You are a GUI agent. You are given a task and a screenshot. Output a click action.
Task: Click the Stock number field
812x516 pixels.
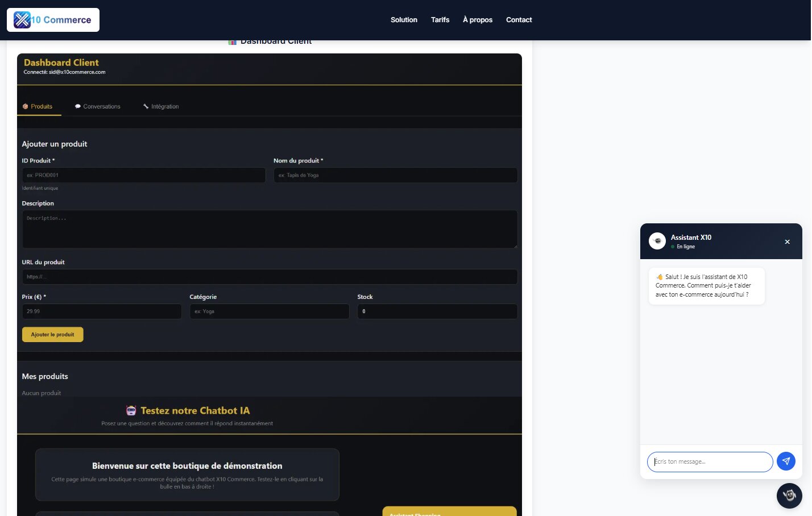(x=437, y=311)
